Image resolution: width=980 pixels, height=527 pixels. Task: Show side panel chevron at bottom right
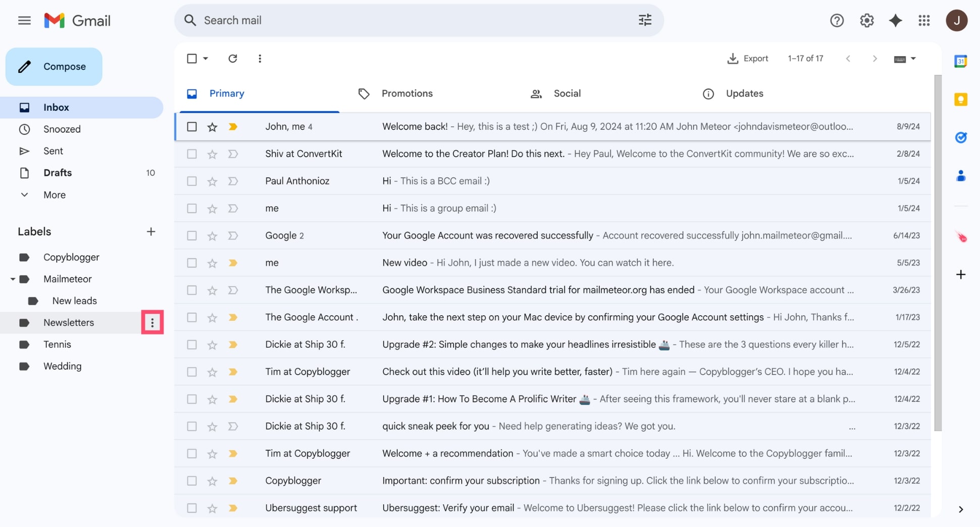point(960,509)
